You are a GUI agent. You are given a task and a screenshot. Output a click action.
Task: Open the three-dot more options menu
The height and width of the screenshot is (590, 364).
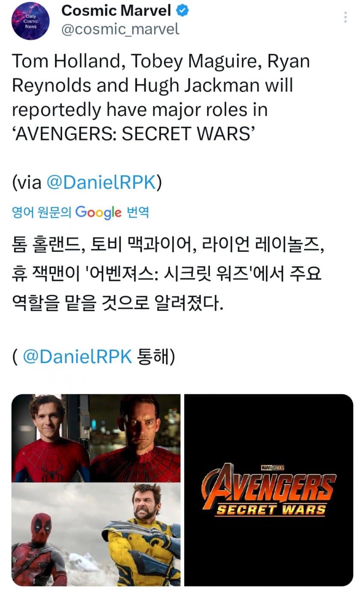tap(345, 17)
